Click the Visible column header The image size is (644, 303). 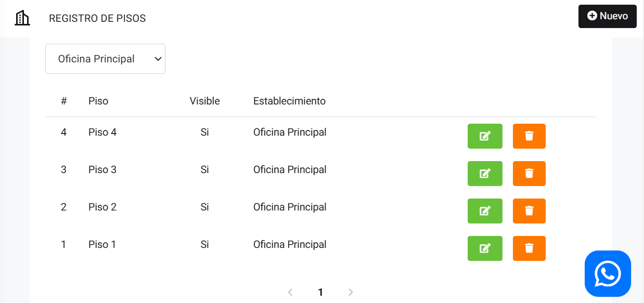(204, 101)
